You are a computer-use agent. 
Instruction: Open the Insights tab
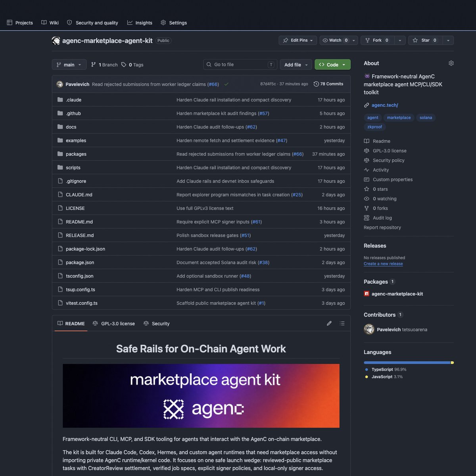pos(140,23)
